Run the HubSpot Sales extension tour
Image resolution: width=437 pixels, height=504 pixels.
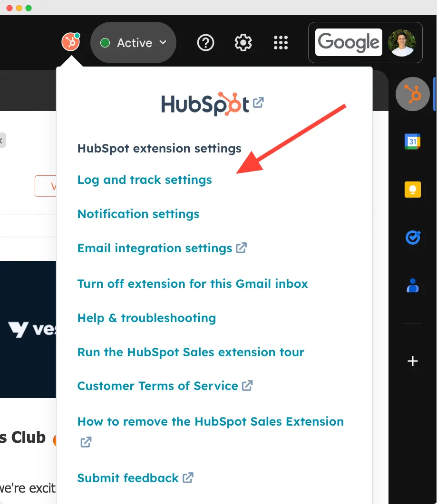[x=191, y=352]
